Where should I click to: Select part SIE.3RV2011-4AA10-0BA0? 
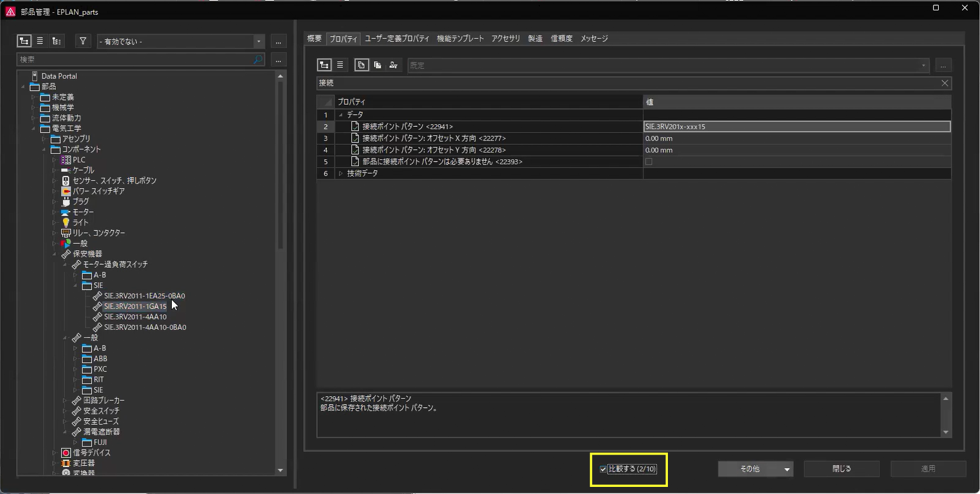pos(145,327)
